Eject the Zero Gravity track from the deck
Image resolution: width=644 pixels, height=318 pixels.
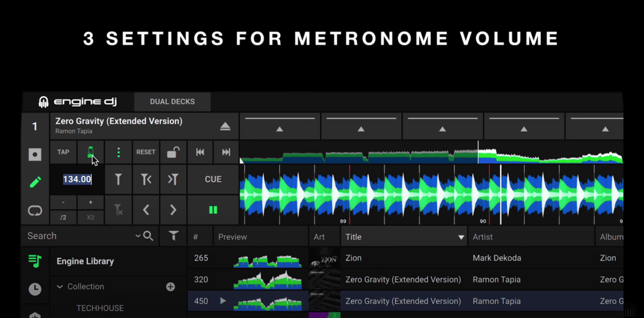click(225, 126)
